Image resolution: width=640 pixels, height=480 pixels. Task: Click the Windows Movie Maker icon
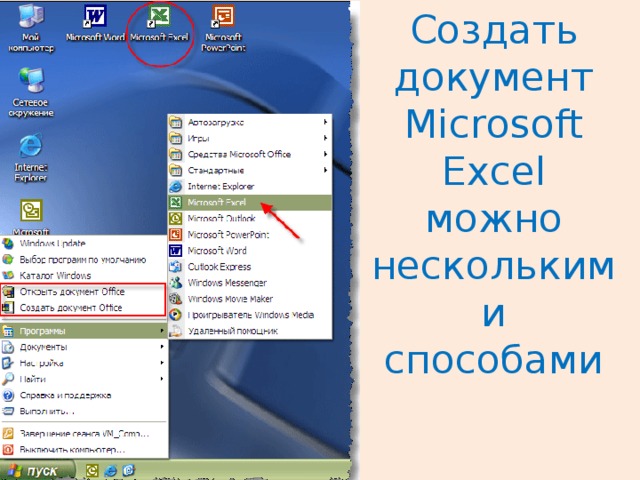click(x=176, y=299)
